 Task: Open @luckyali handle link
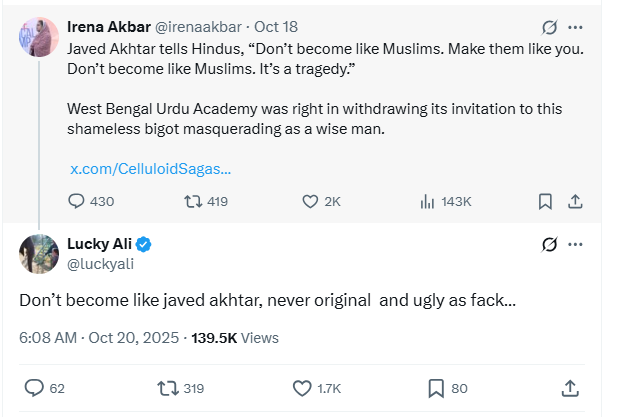[100, 264]
